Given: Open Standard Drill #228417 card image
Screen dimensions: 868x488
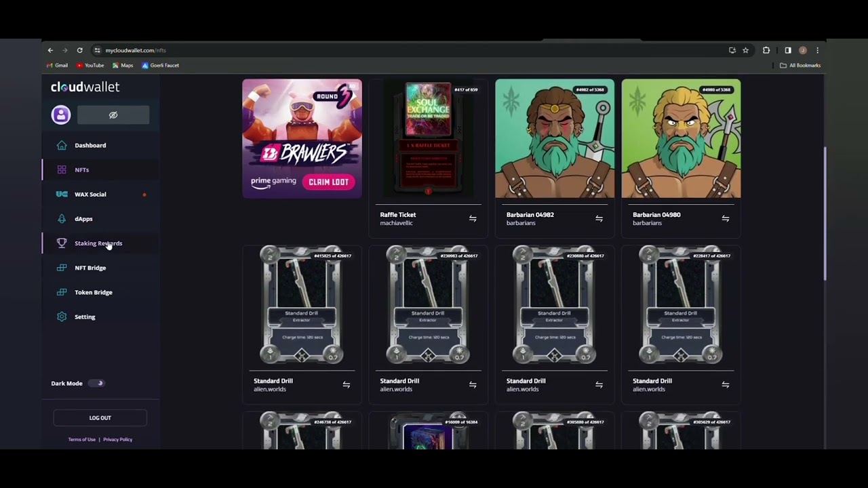Looking at the screenshot, I should pos(681,305).
